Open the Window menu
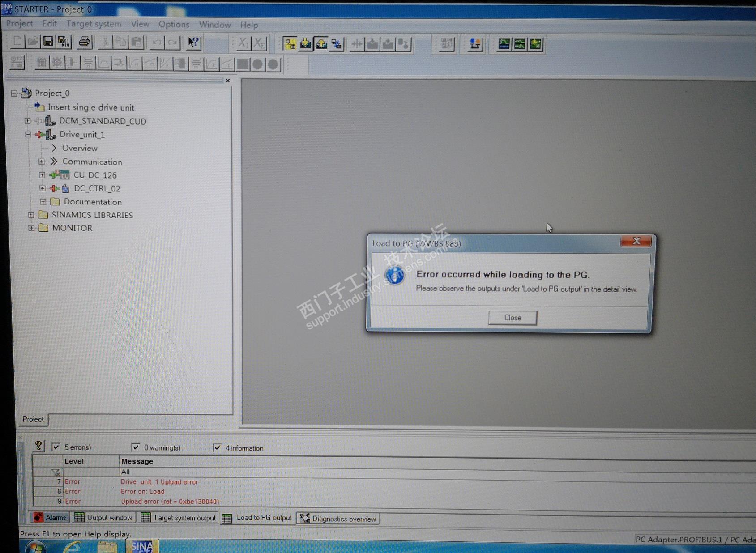 pos(215,25)
